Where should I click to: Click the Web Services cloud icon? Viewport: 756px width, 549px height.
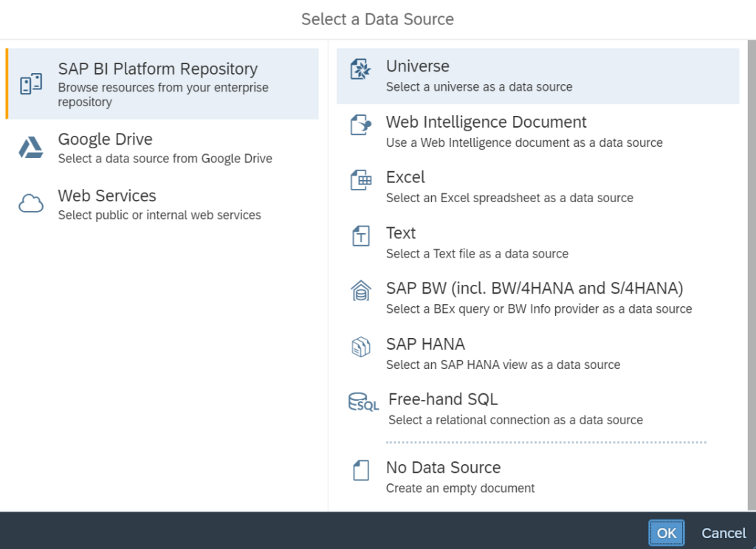pyautogui.click(x=31, y=204)
